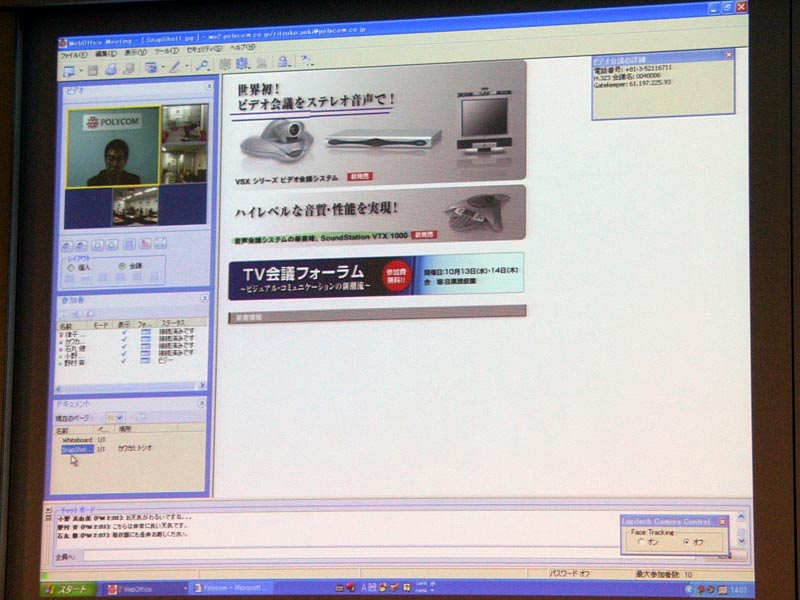Click the ステータス column header

point(182,323)
